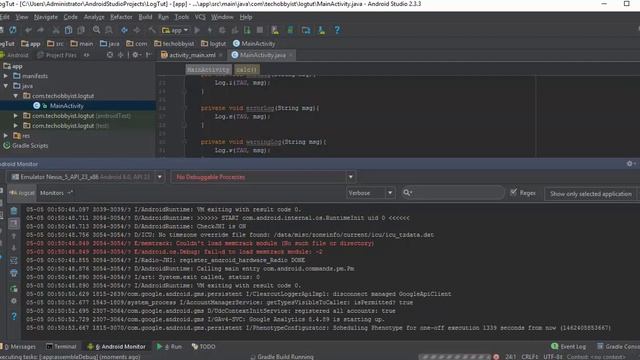Click the Copy icon in toolbar
The height and width of the screenshot is (360, 640).
[69, 30]
